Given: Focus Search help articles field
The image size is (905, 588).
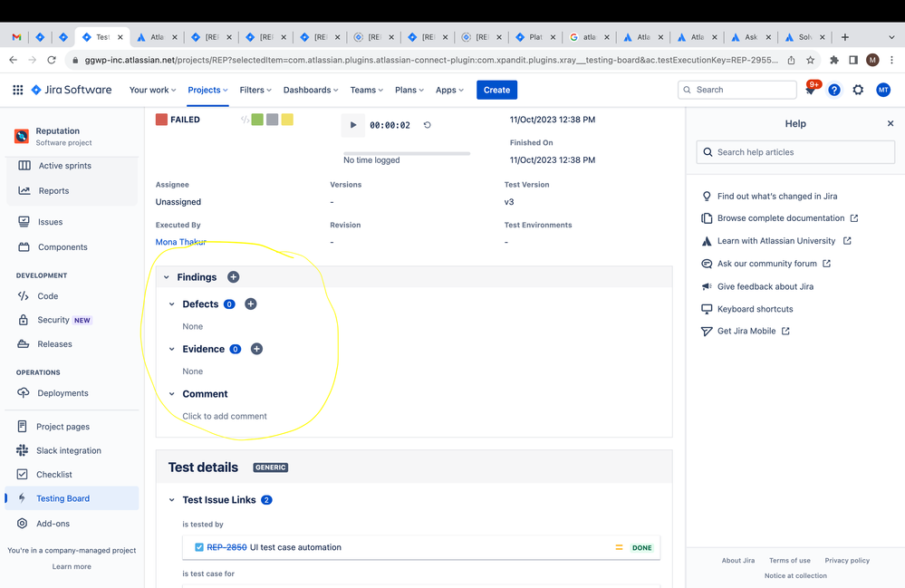Looking at the screenshot, I should [795, 152].
